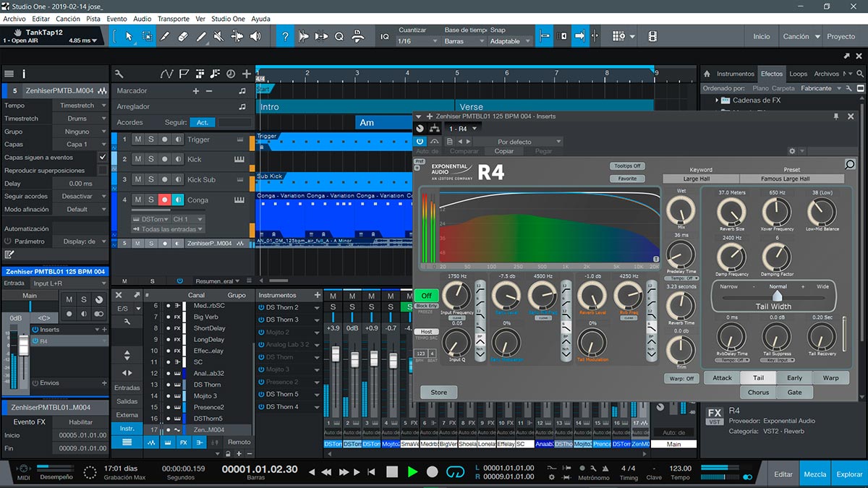
Task: Open the R4 'Por defecto' preset dropdown
Action: coord(518,142)
